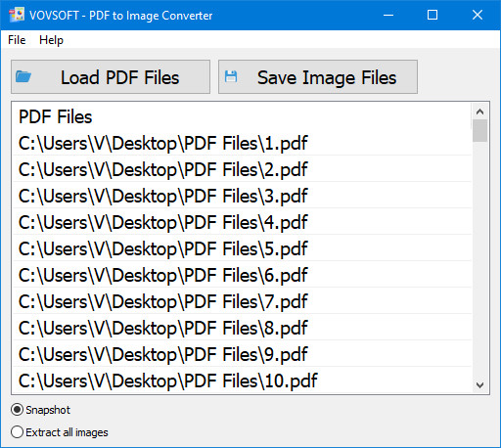
Task: Click the scroll down arrow in file list
Action: 479,385
